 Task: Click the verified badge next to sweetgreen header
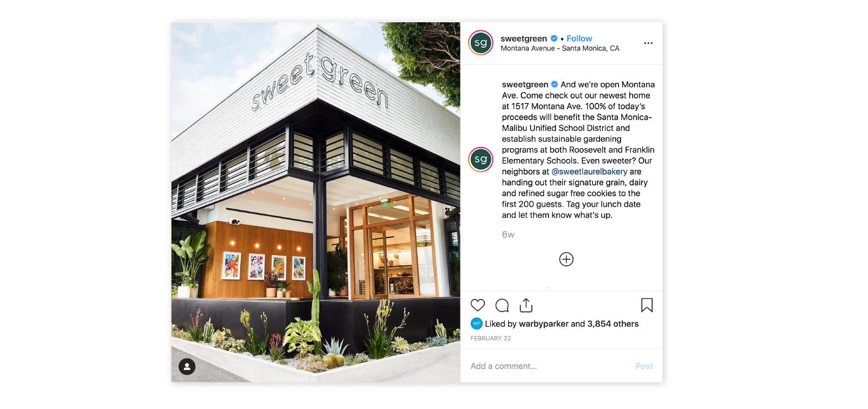(x=554, y=39)
